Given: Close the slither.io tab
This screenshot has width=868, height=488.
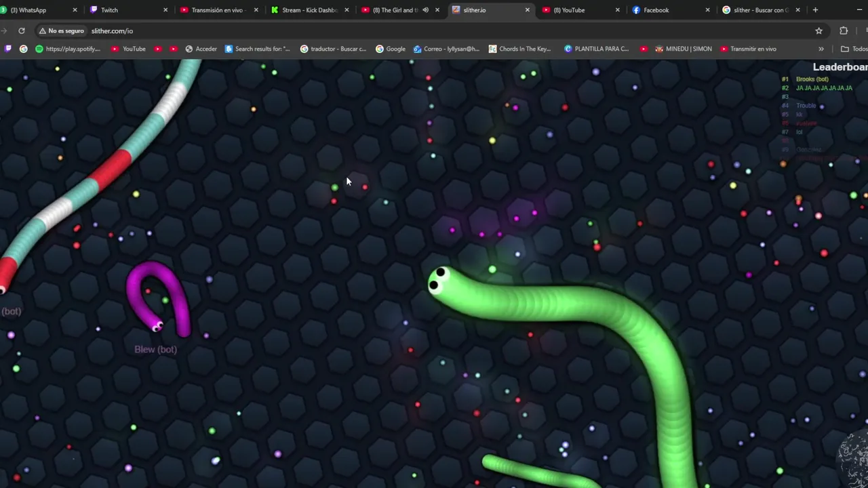Looking at the screenshot, I should [527, 10].
